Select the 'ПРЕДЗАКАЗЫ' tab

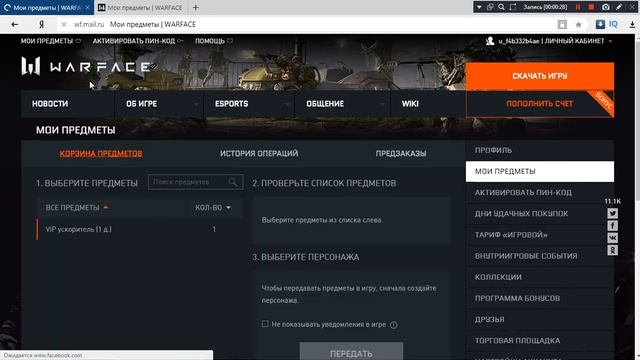click(401, 153)
